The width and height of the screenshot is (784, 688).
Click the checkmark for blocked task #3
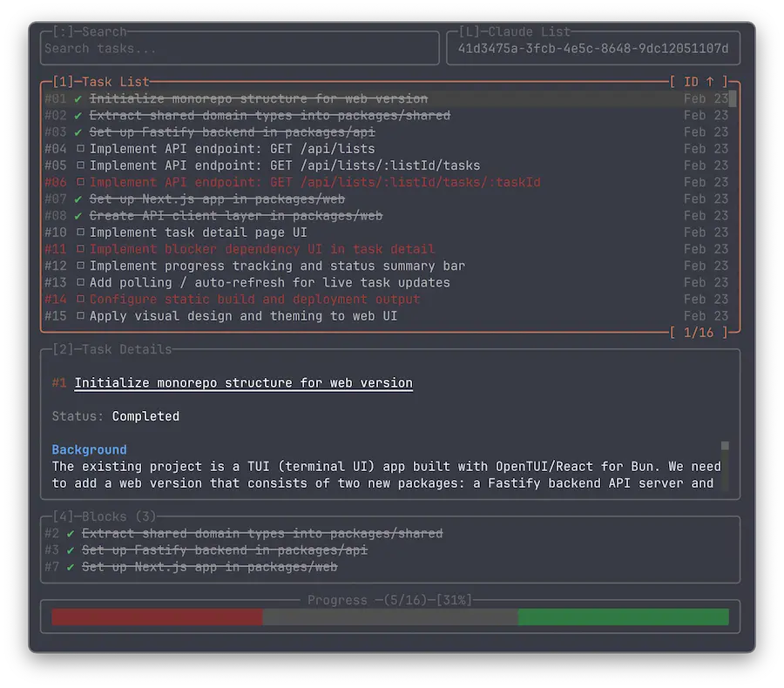[x=71, y=550]
